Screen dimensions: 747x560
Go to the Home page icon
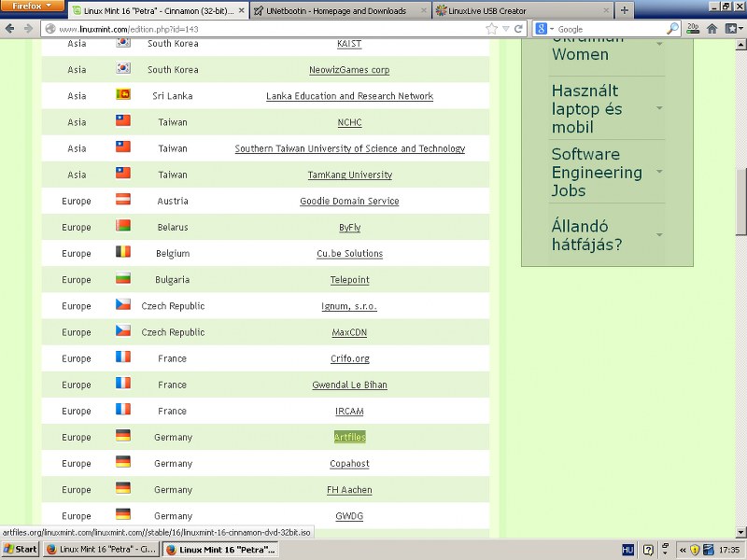pos(712,29)
